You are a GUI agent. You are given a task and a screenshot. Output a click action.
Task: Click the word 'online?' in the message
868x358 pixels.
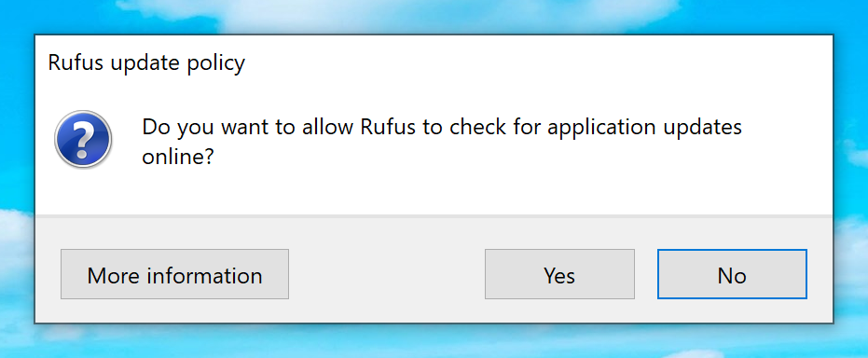[178, 158]
